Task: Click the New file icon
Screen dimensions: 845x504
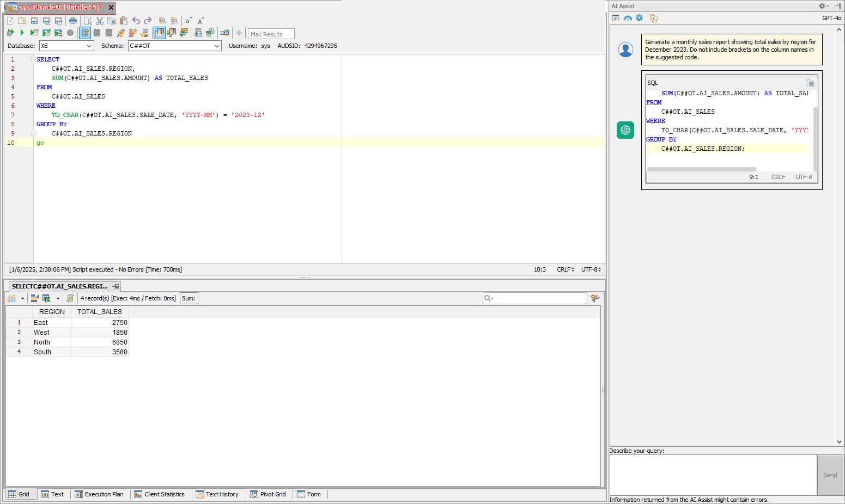Action: click(10, 21)
